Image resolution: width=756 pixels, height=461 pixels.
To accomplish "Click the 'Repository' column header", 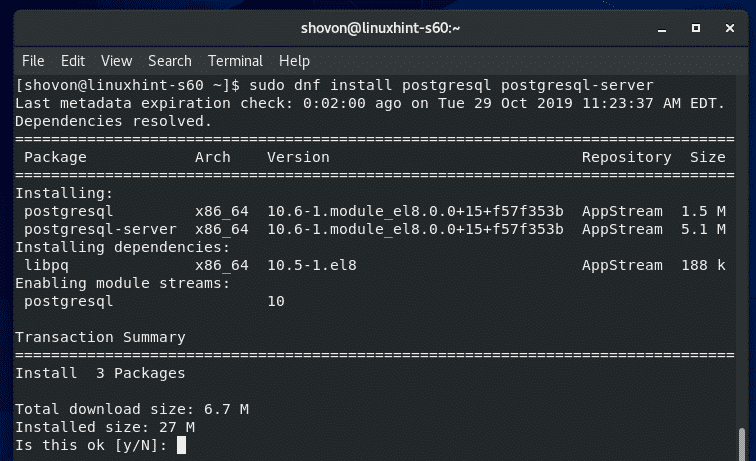I will click(x=626, y=157).
